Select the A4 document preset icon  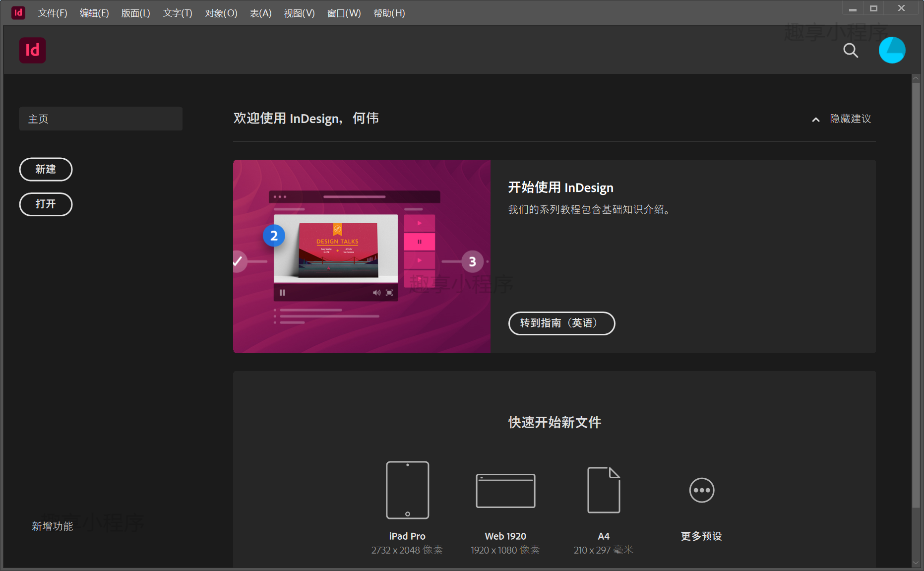pos(604,490)
